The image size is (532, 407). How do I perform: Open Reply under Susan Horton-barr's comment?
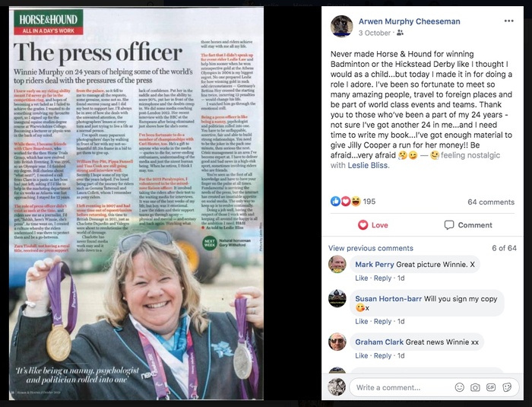382,321
